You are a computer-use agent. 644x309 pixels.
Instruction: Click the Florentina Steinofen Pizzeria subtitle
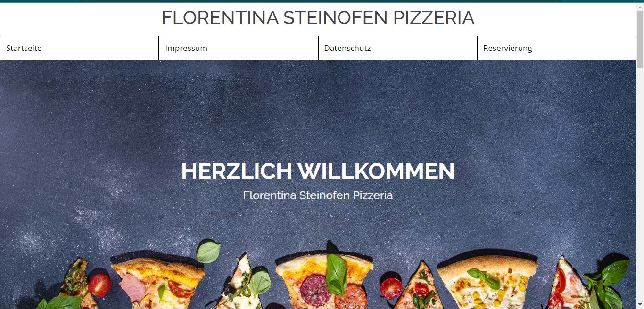tap(318, 195)
